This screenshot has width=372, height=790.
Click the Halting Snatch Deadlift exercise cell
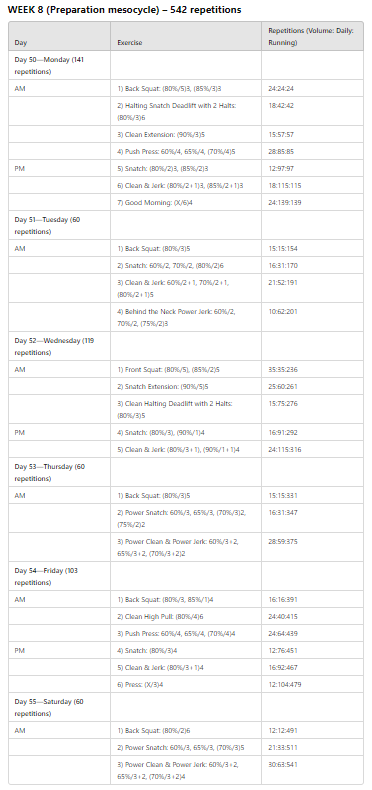186,111
